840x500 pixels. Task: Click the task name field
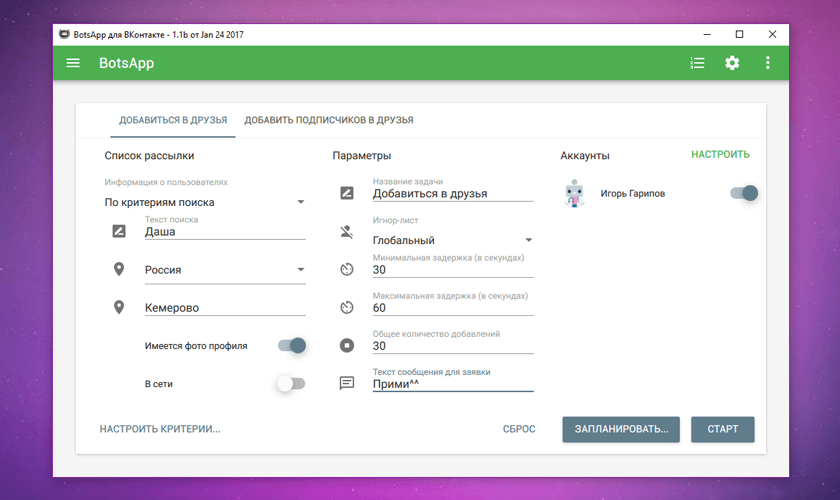coord(453,193)
